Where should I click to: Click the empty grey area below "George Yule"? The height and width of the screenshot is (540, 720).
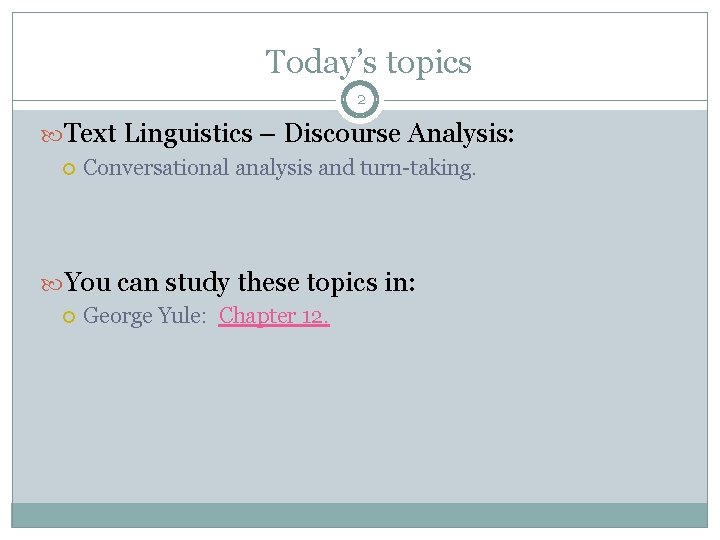(x=360, y=420)
